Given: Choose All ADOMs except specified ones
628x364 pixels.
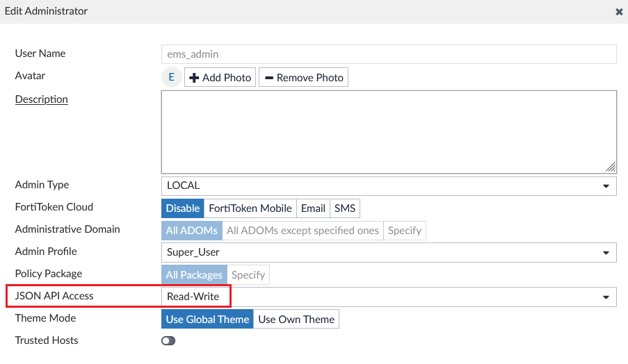Looking at the screenshot, I should [303, 230].
